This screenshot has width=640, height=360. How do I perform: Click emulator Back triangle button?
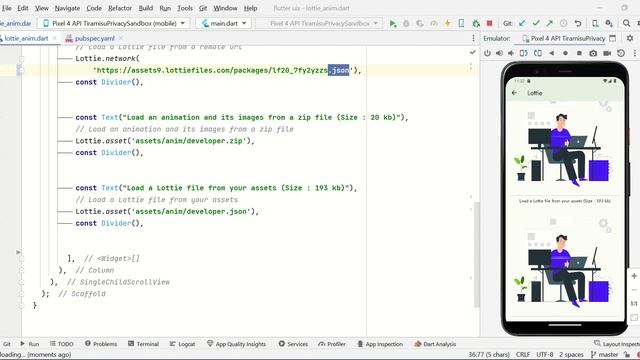[x=552, y=53]
